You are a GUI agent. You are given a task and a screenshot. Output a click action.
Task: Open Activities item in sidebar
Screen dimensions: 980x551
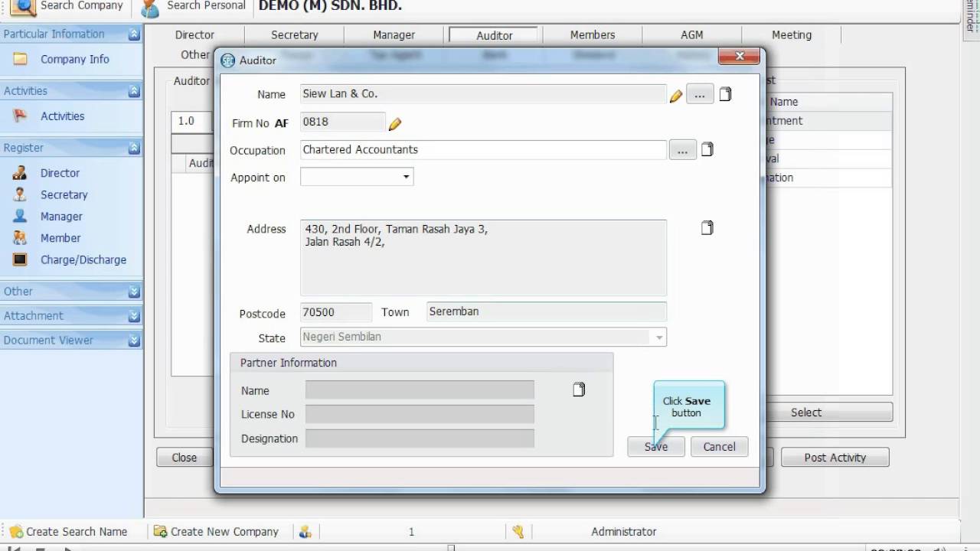(x=62, y=116)
